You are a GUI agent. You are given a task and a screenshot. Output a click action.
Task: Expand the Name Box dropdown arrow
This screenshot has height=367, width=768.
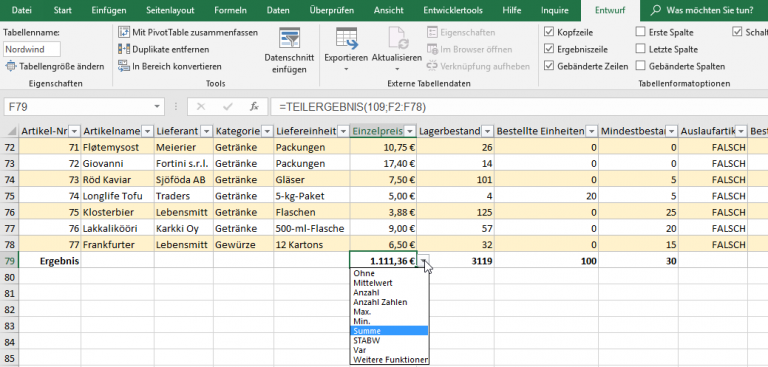click(157, 106)
